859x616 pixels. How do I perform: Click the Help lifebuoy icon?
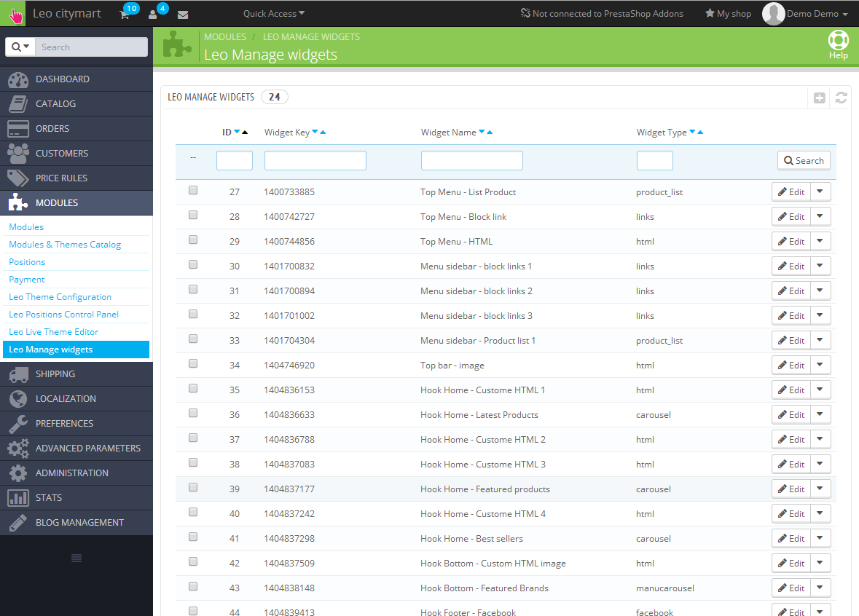838,42
